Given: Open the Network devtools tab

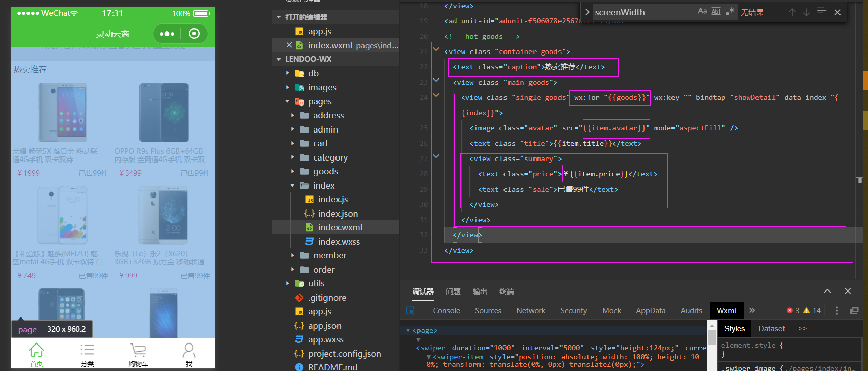Looking at the screenshot, I should (531, 311).
